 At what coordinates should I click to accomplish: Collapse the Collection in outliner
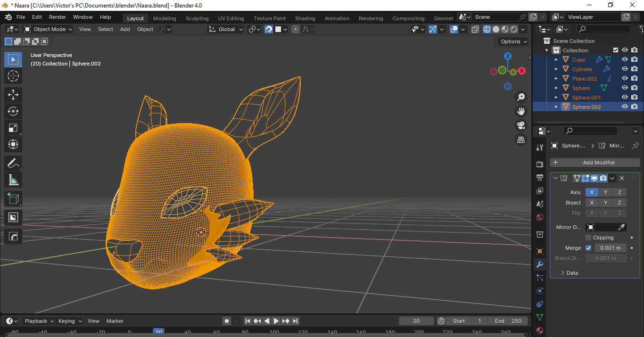[547, 50]
